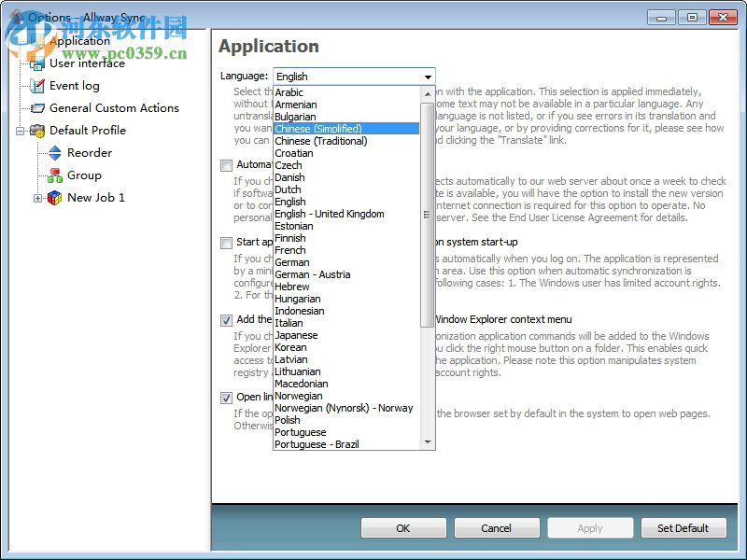Screen dimensions: 747x560
Task: Choose Japanese in the language list
Action: pyautogui.click(x=296, y=335)
